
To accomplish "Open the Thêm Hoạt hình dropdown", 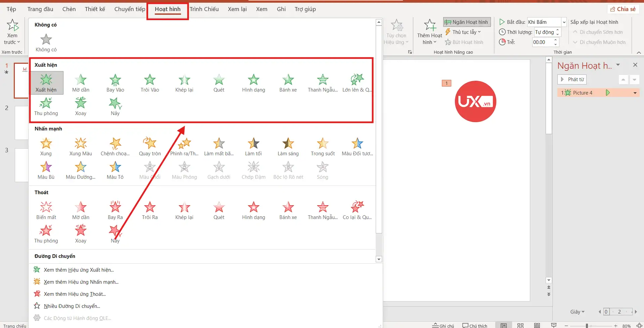I will coord(429,32).
